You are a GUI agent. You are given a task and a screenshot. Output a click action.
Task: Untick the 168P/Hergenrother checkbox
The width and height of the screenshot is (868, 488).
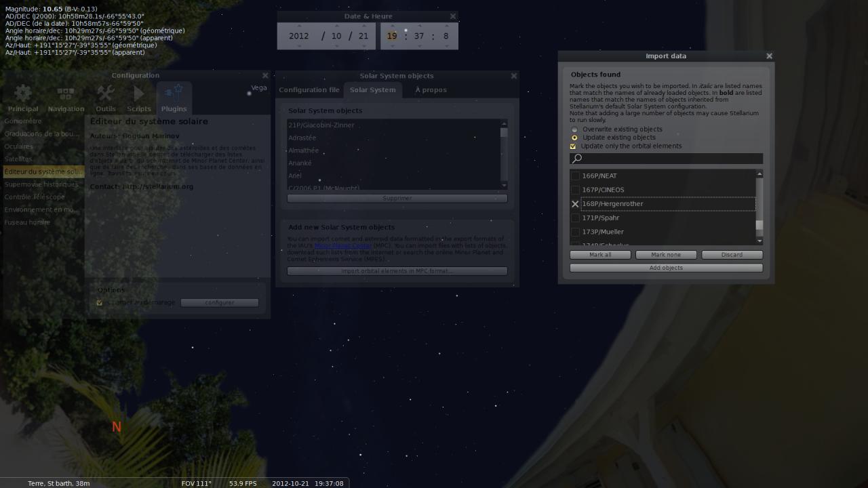click(575, 204)
